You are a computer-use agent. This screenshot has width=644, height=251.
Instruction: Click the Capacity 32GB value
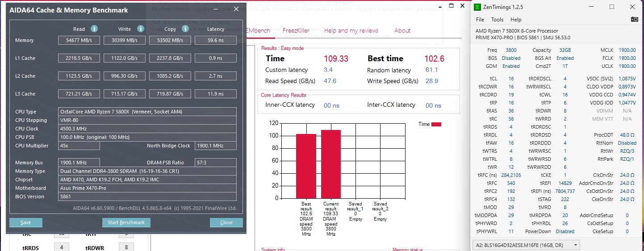(x=565, y=50)
